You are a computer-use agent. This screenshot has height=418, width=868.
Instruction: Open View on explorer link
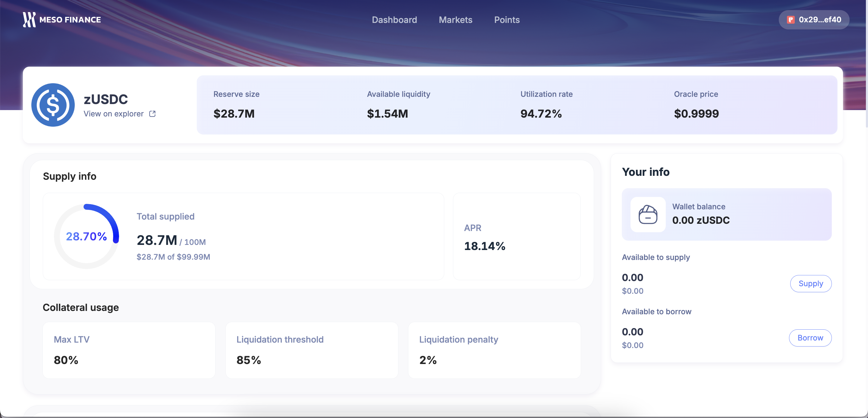114,114
